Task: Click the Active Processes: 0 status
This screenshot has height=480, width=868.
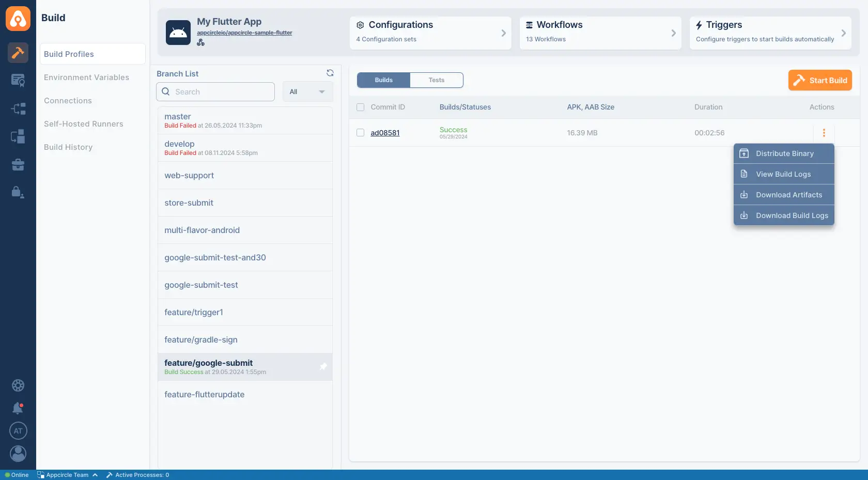Action: coord(142,475)
